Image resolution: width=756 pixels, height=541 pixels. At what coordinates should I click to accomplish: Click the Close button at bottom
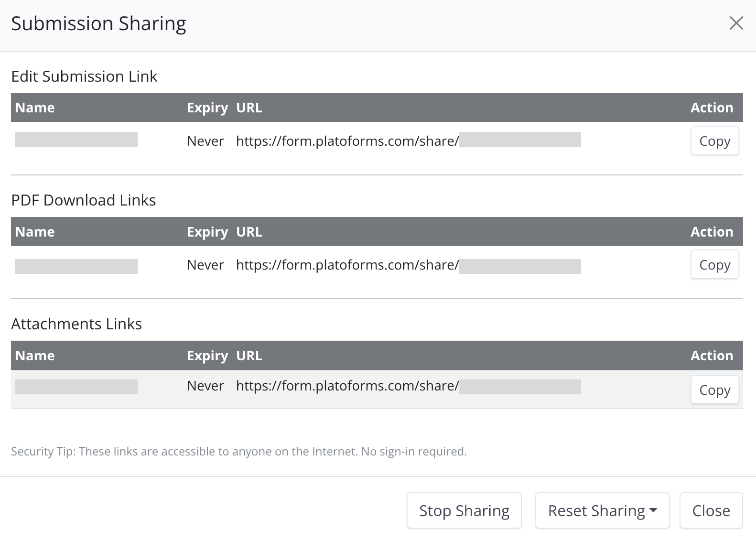(711, 510)
